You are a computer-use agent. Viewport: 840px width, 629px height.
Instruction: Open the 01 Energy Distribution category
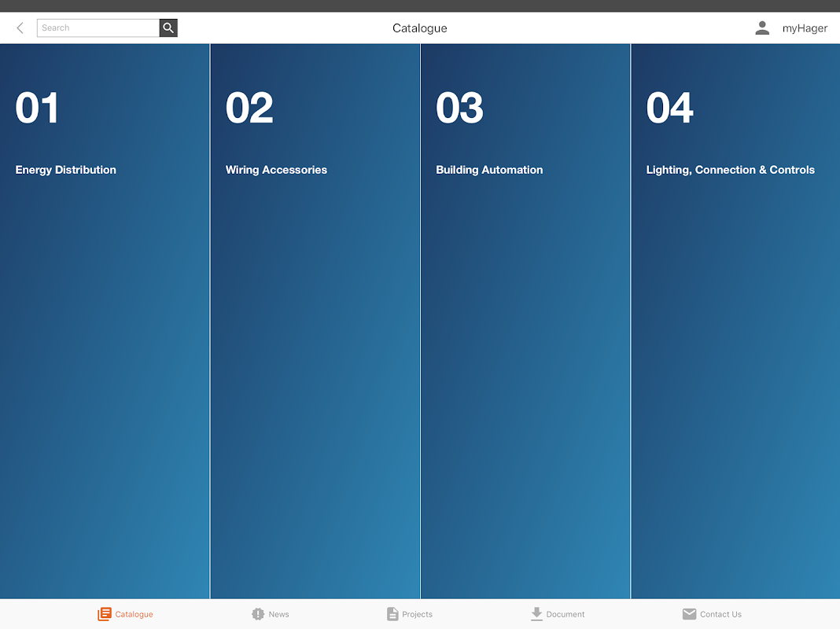click(105, 322)
